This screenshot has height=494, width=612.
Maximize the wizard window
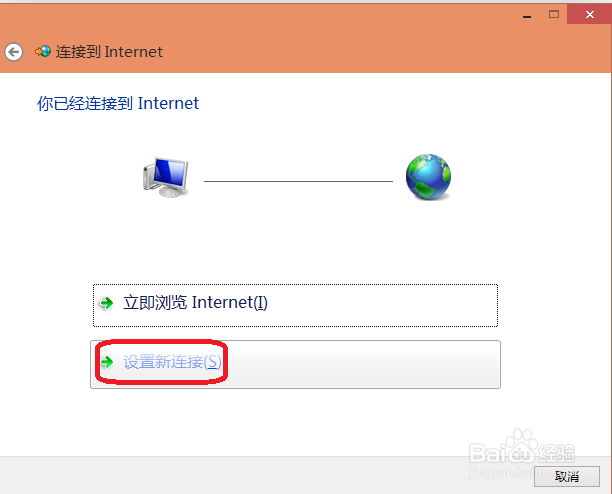[x=553, y=14]
